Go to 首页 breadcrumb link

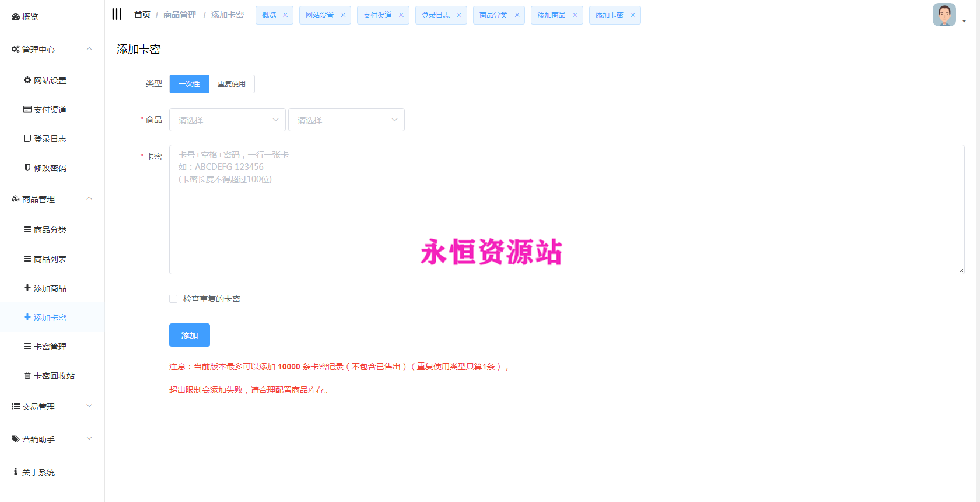[142, 15]
